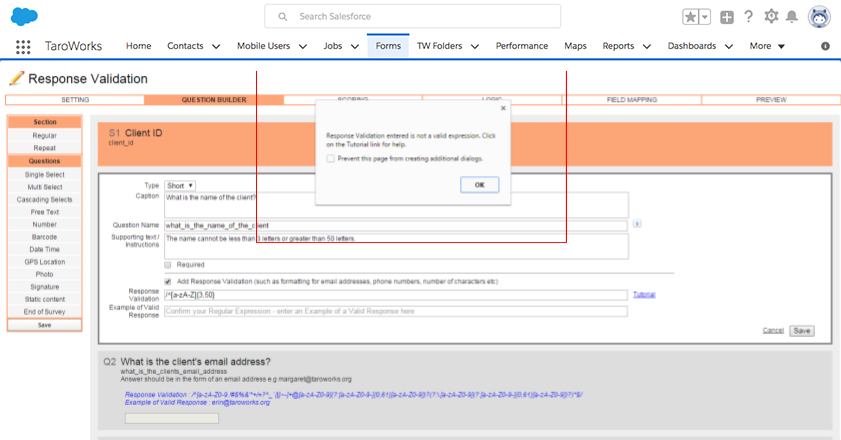The image size is (841, 440).
Task: Open the Performance tab
Action: pyautogui.click(x=522, y=46)
